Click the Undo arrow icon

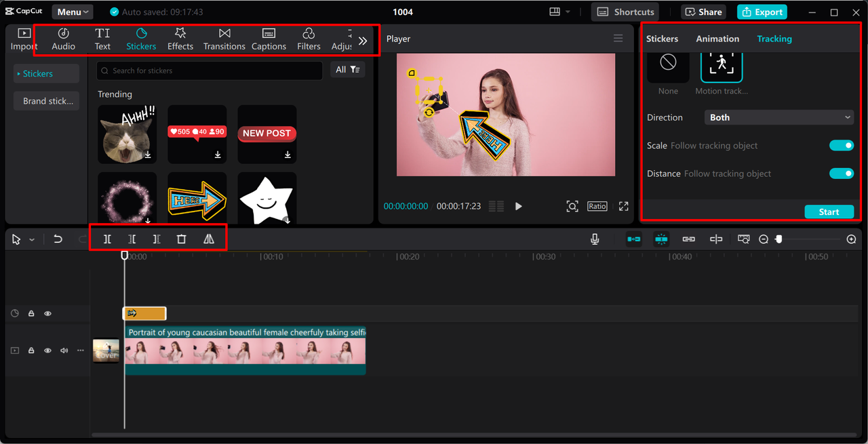58,239
